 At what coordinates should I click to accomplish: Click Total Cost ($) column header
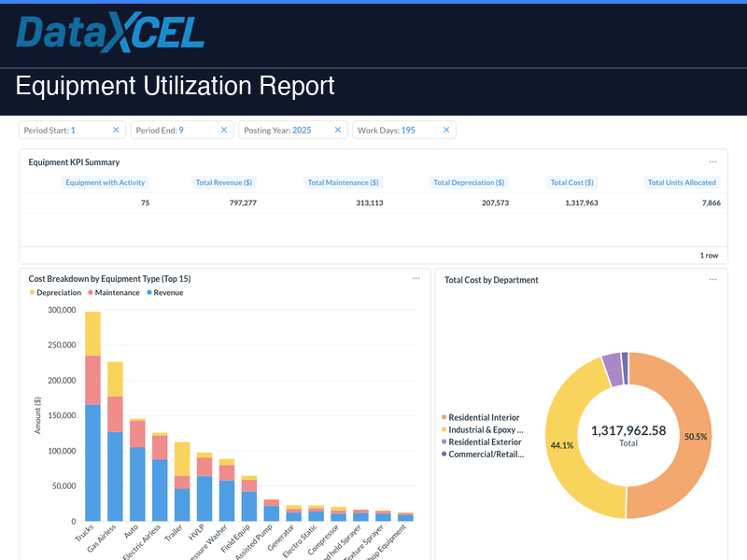click(572, 183)
